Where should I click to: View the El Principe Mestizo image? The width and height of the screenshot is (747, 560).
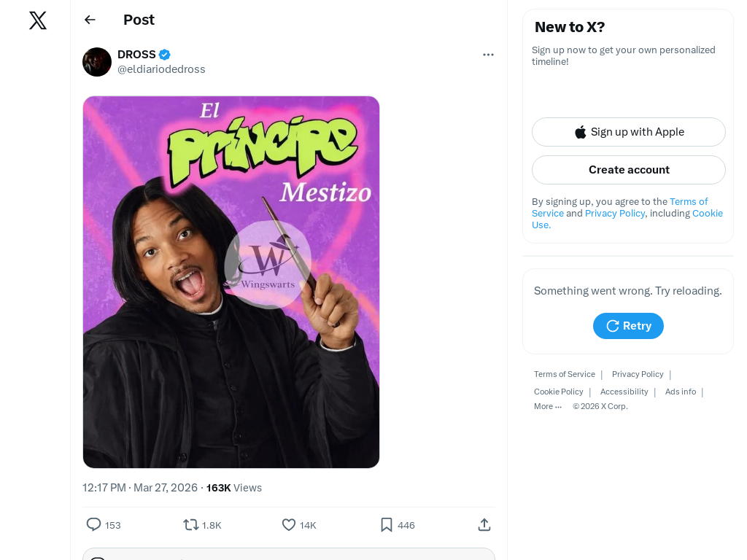[231, 282]
